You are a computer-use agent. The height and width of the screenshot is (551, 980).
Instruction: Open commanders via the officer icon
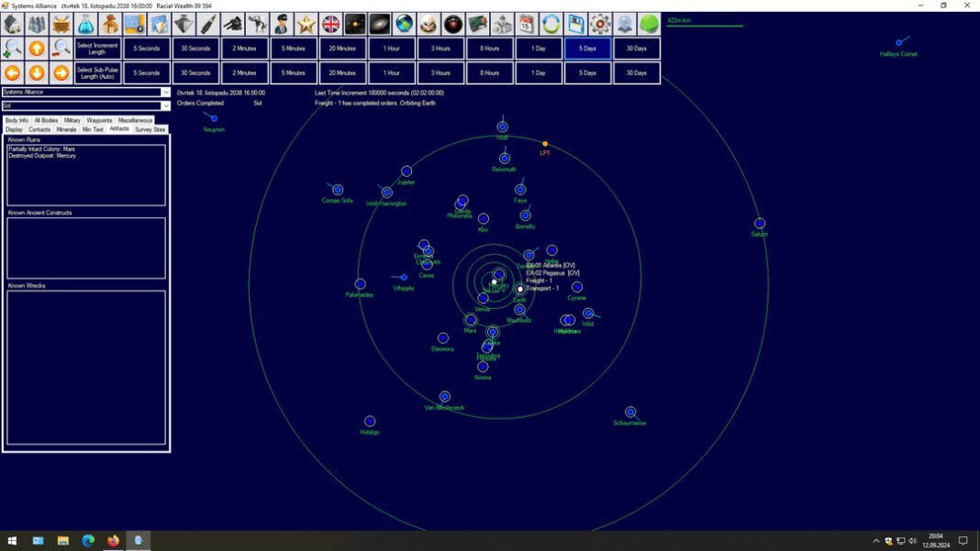coord(282,25)
